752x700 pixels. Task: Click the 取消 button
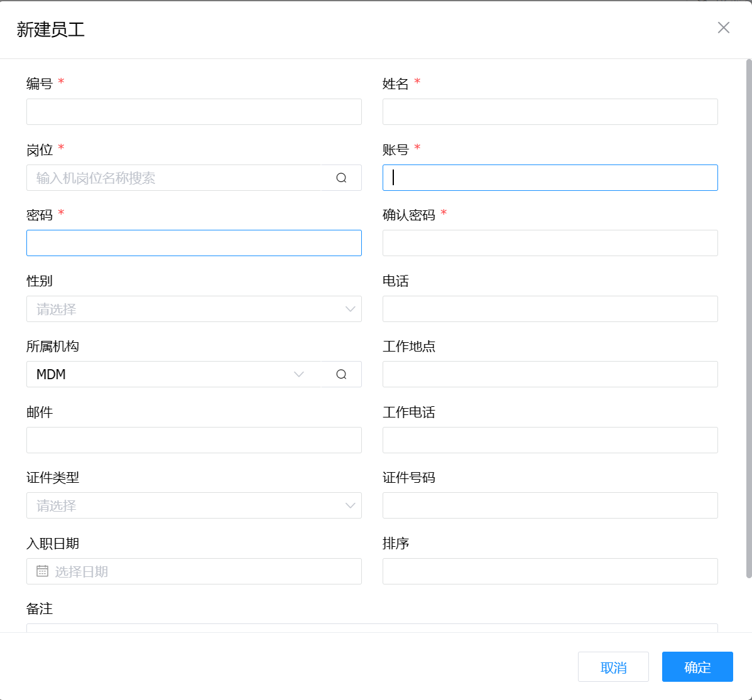coord(613,667)
